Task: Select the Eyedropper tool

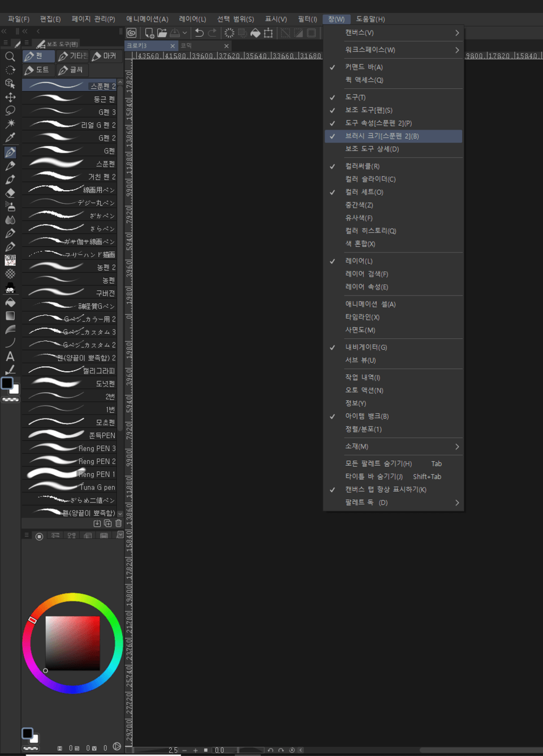Action: point(10,138)
